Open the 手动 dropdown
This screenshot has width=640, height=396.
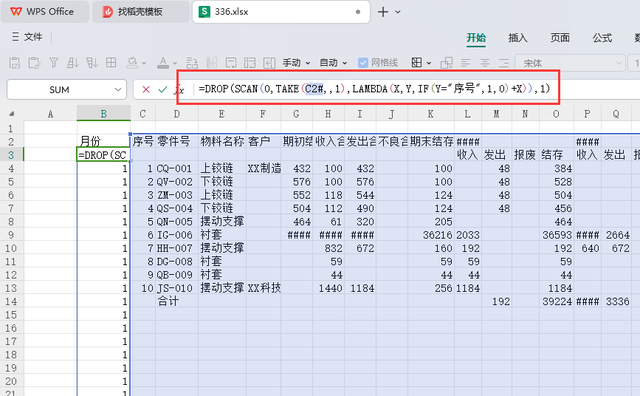click(296, 62)
